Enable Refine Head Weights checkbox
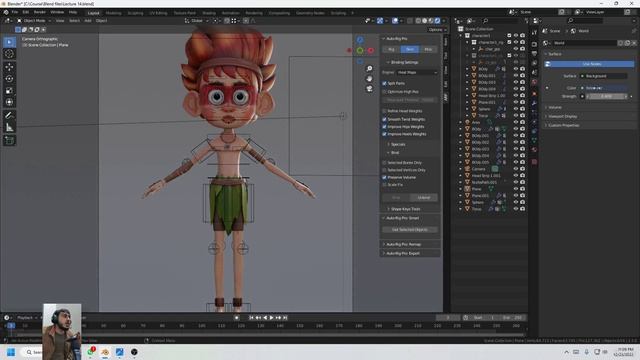640x360 pixels. [384, 111]
